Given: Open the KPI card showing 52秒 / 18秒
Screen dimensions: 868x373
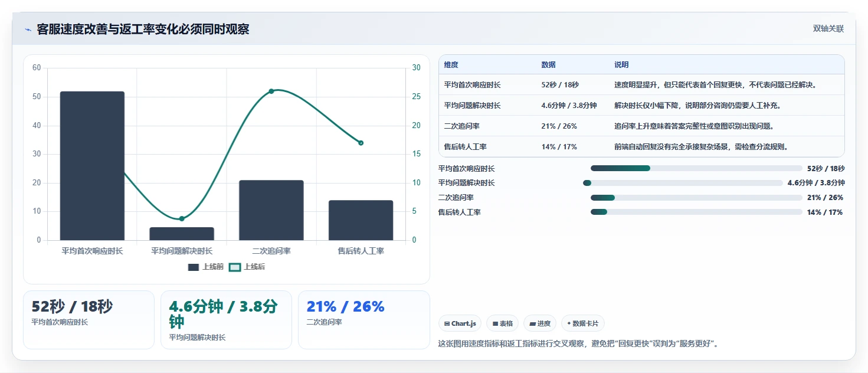Looking at the screenshot, I should [x=89, y=319].
